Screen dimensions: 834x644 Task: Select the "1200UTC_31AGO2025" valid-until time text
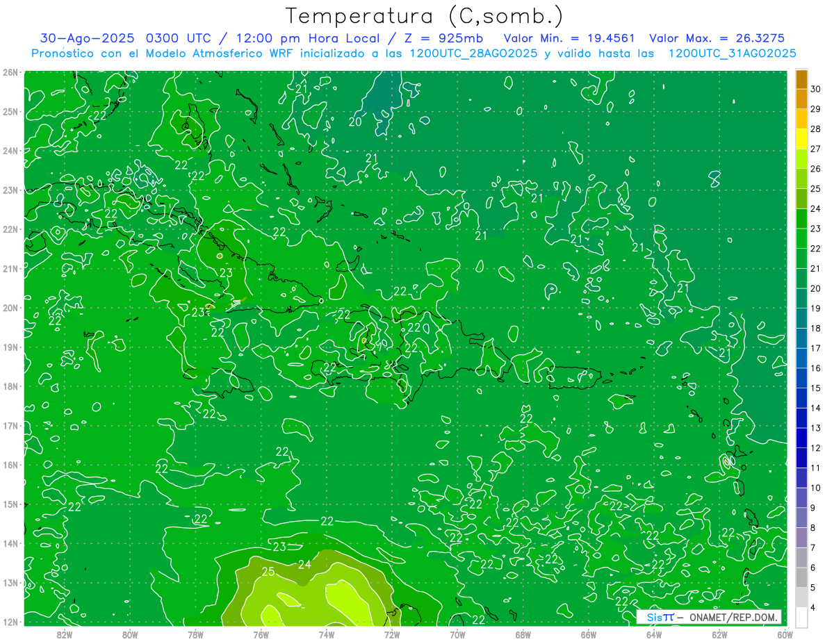click(x=731, y=53)
